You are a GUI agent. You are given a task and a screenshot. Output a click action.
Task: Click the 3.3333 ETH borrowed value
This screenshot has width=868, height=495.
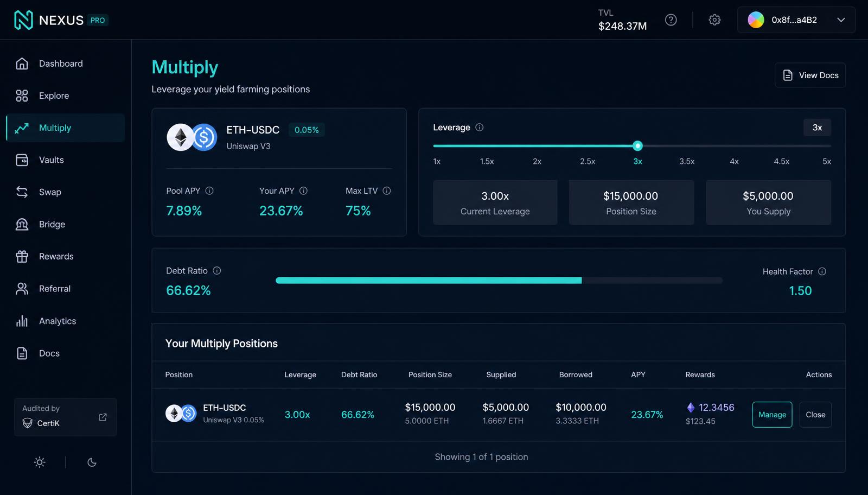577,421
